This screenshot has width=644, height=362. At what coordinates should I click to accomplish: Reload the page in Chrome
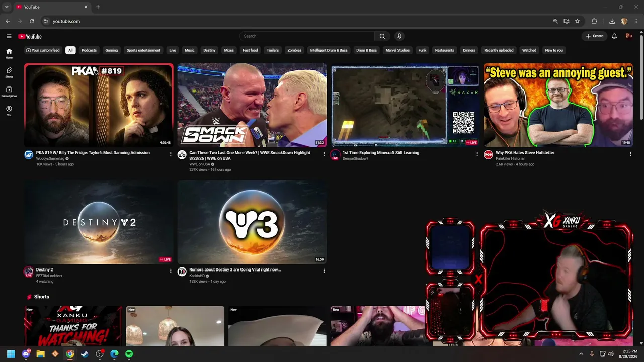(x=32, y=21)
